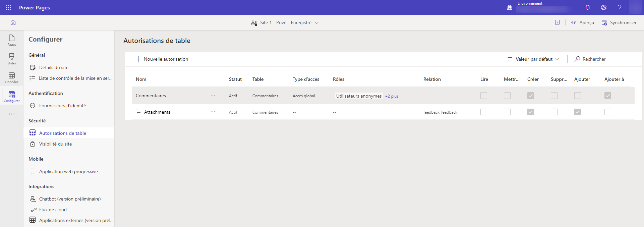
Task: Click the Chatbot icon
Action: click(x=33, y=199)
